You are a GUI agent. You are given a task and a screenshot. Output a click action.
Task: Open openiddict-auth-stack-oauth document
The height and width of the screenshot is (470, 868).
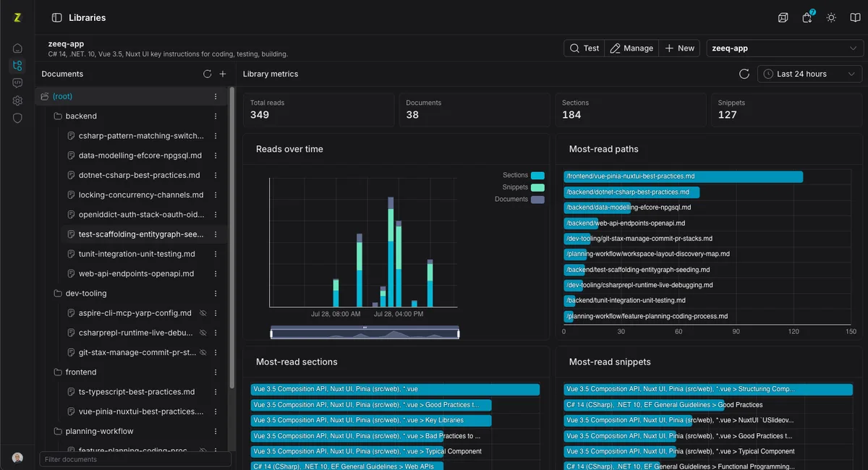coord(141,214)
